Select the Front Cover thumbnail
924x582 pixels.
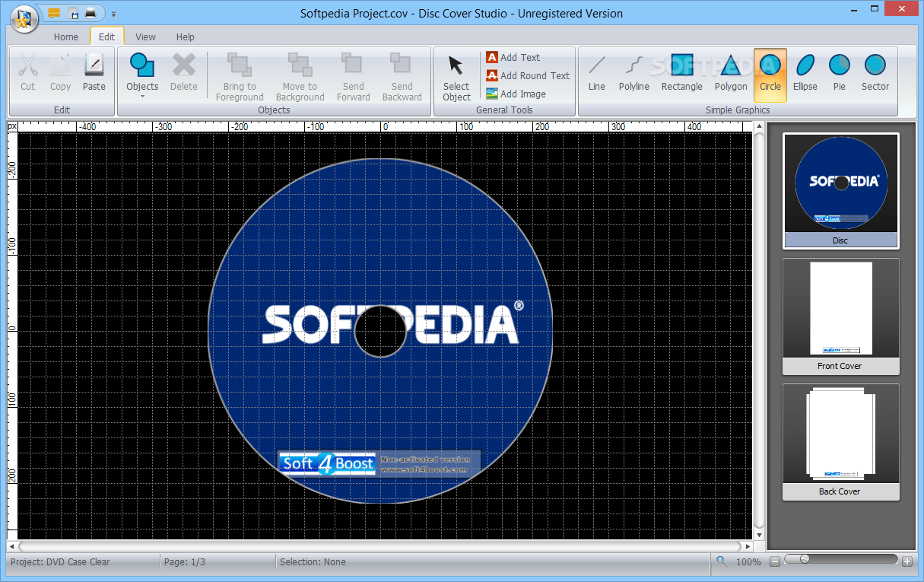pos(840,316)
